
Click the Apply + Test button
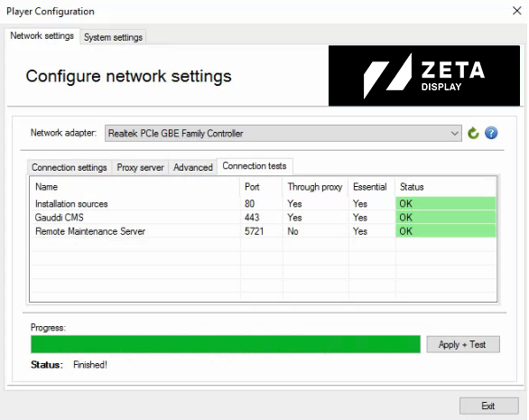[463, 344]
